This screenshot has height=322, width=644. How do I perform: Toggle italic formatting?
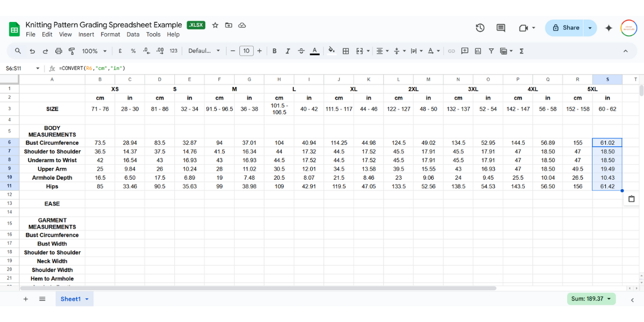pyautogui.click(x=288, y=51)
